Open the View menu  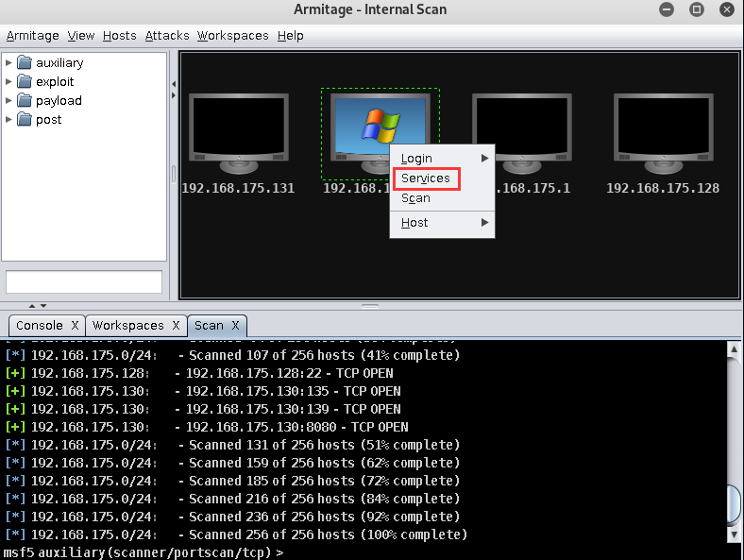click(x=80, y=36)
